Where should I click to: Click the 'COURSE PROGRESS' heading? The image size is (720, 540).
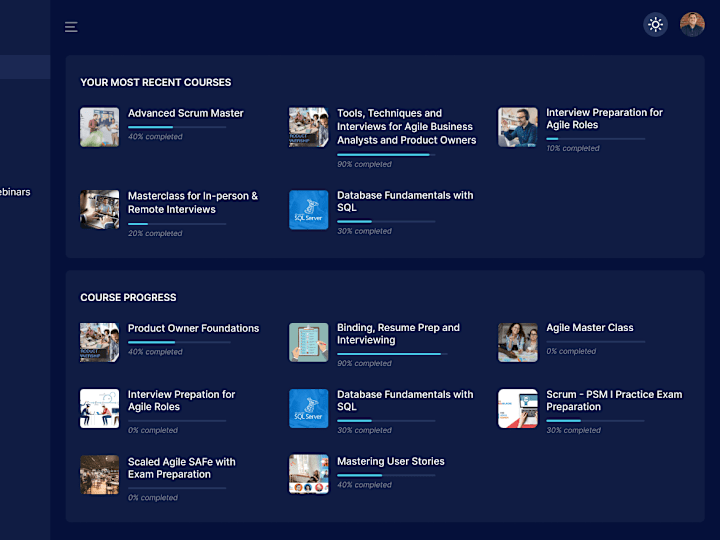128,298
